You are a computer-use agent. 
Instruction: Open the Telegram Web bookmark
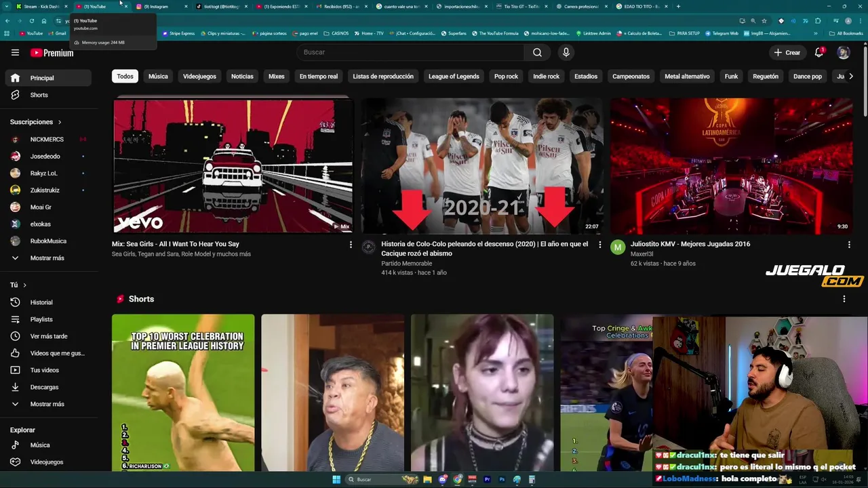(x=722, y=33)
